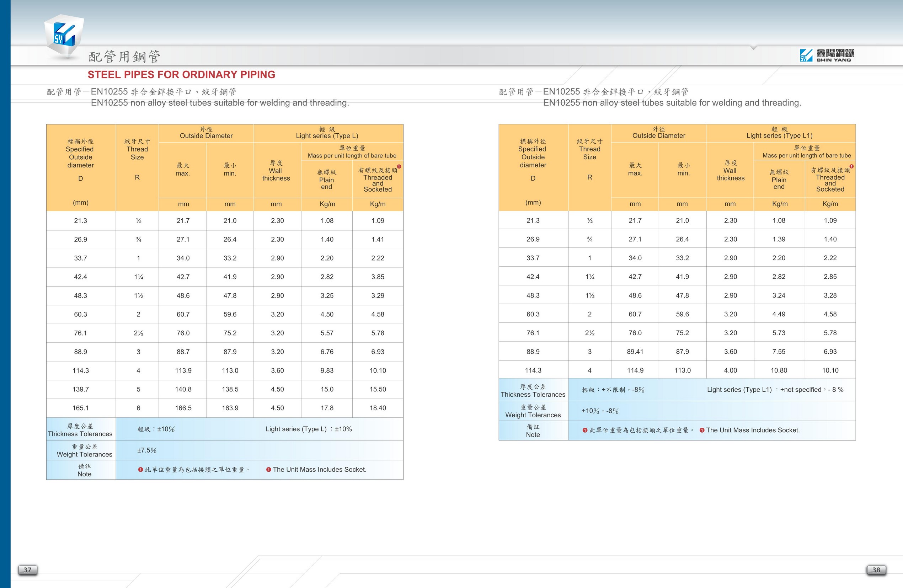Screen dimensions: 903x588
Task: Select the Light series (Type L) header
Action: [x=327, y=136]
